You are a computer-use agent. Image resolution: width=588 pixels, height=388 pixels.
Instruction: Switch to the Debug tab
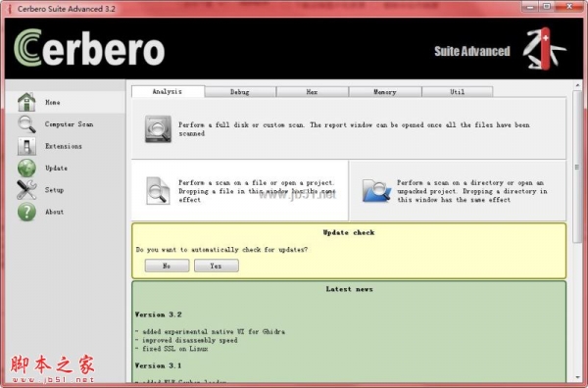pos(240,92)
